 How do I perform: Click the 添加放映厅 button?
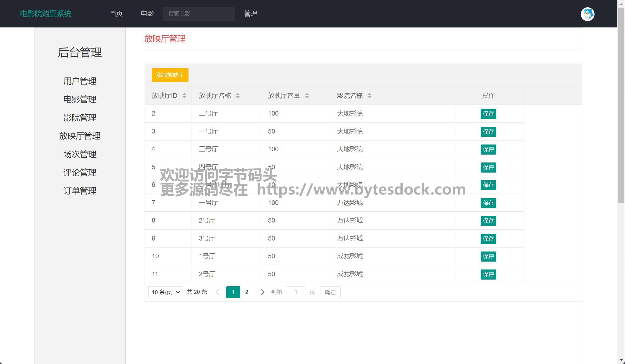click(170, 75)
